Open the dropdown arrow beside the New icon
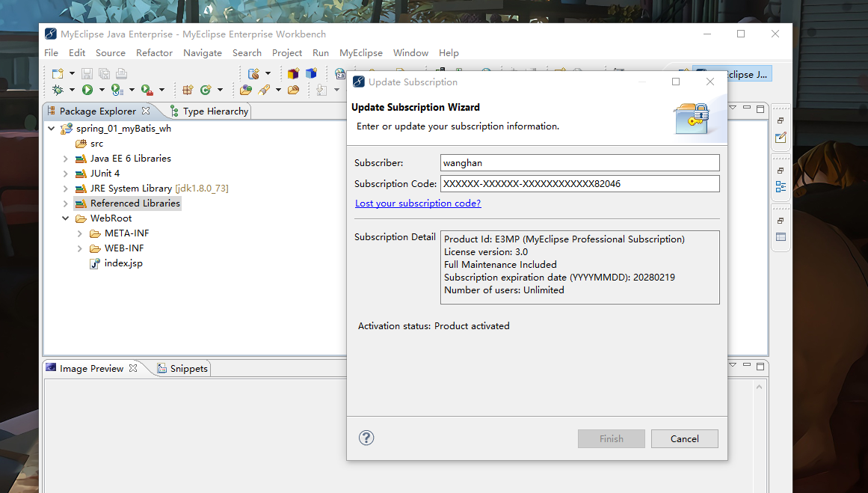The height and width of the screenshot is (493, 868). (x=72, y=73)
